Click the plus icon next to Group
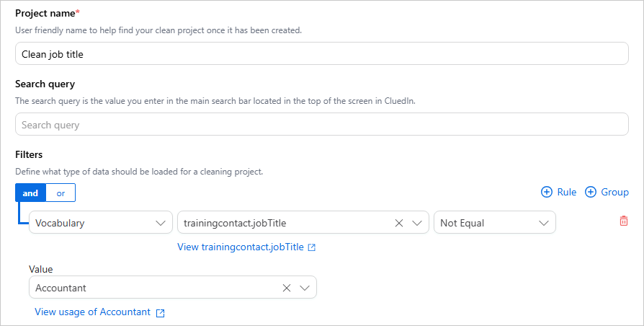The width and height of the screenshot is (644, 326). click(x=590, y=192)
